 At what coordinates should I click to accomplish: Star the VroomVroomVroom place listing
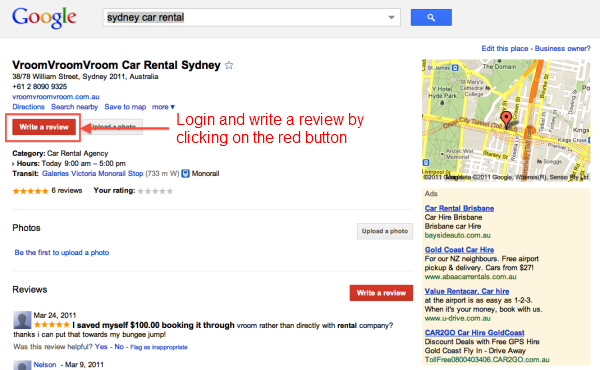click(x=229, y=65)
